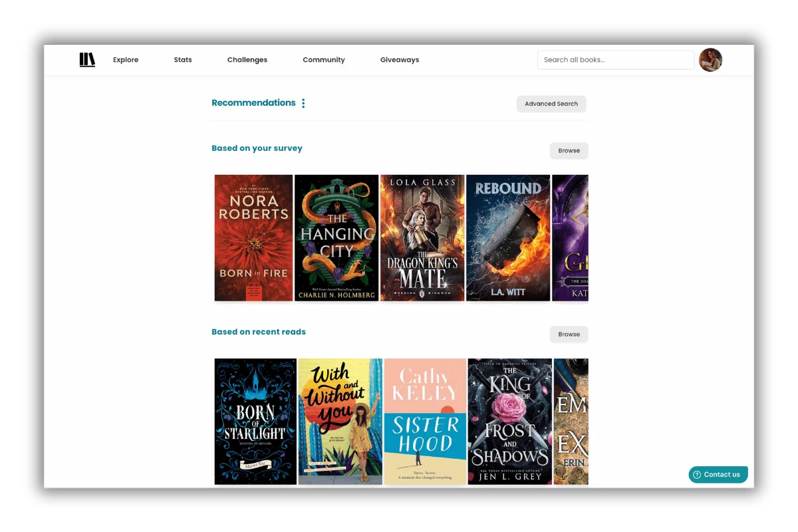This screenshot has height=532, width=798.
Task: Browse books based on your survey
Action: coord(569,150)
